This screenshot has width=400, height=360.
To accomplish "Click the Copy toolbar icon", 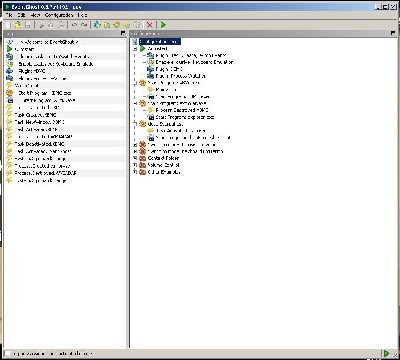I will [51, 25].
